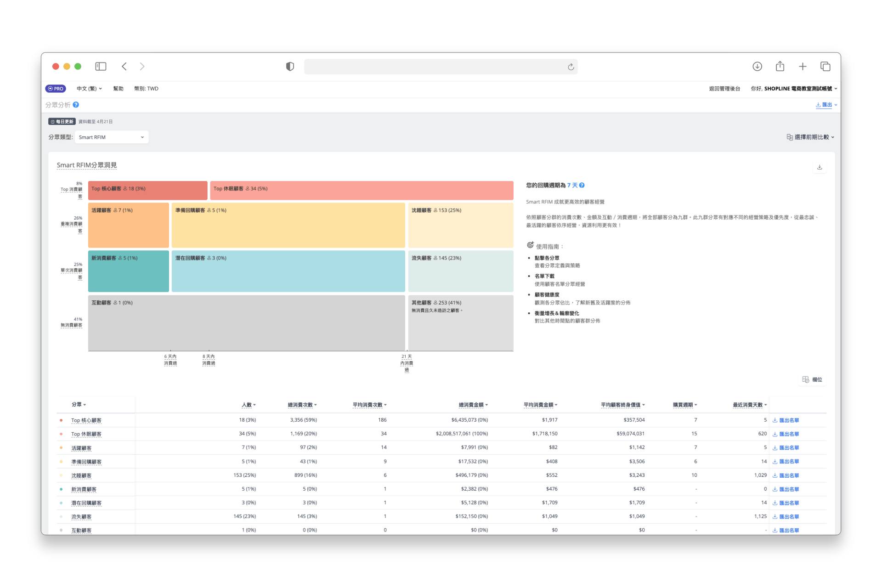Reload the page in the address bar
The height and width of the screenshot is (588, 882).
tap(571, 67)
